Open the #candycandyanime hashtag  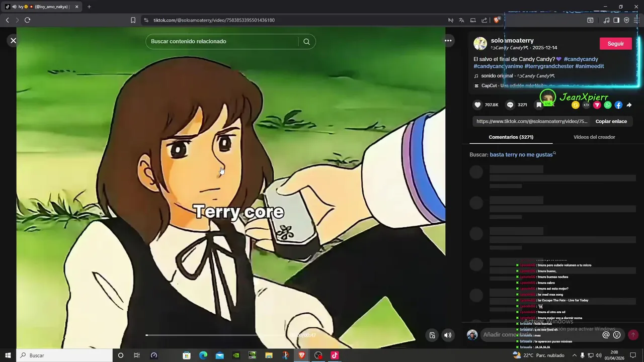(x=498, y=66)
